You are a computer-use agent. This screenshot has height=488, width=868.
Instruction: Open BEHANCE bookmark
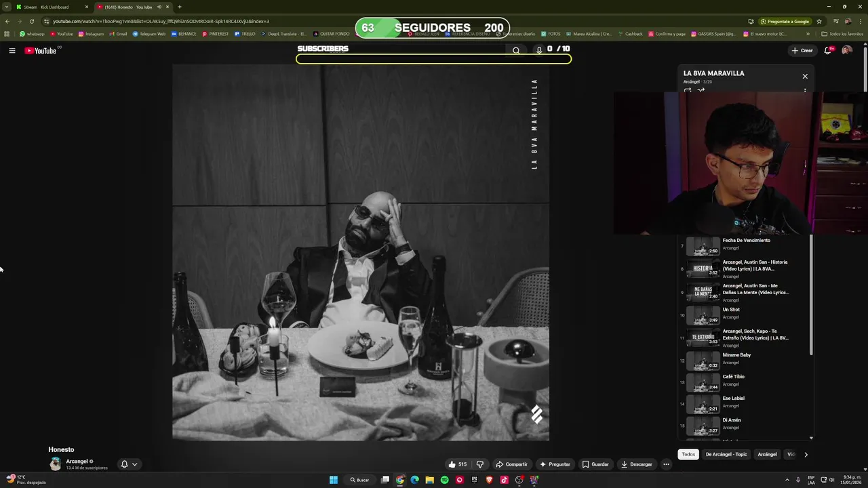pyautogui.click(x=184, y=34)
